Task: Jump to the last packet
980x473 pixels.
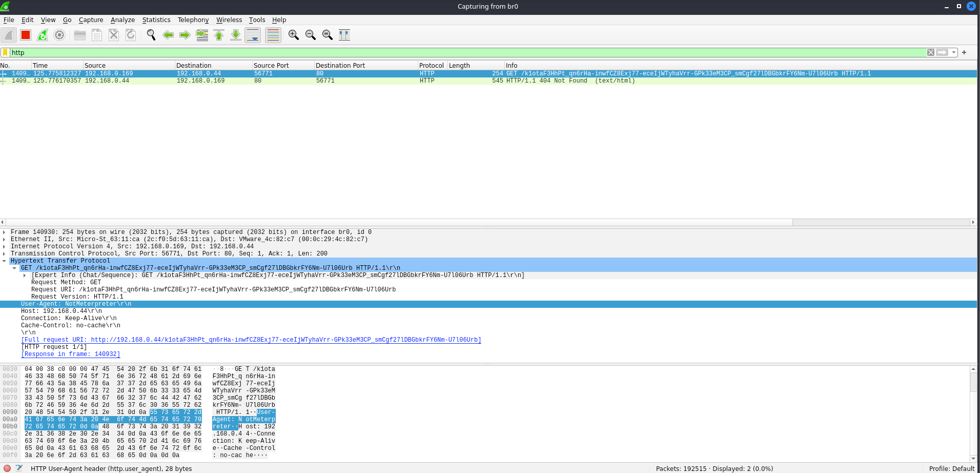Action: (236, 35)
